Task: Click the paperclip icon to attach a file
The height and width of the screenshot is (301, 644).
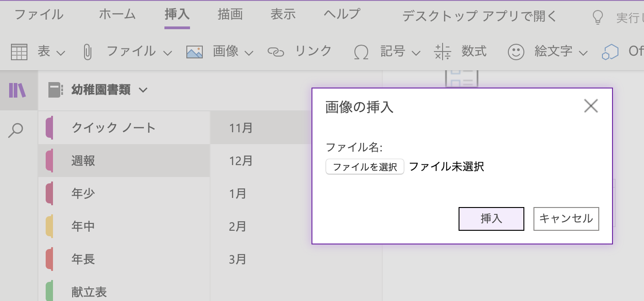Action: click(x=87, y=51)
